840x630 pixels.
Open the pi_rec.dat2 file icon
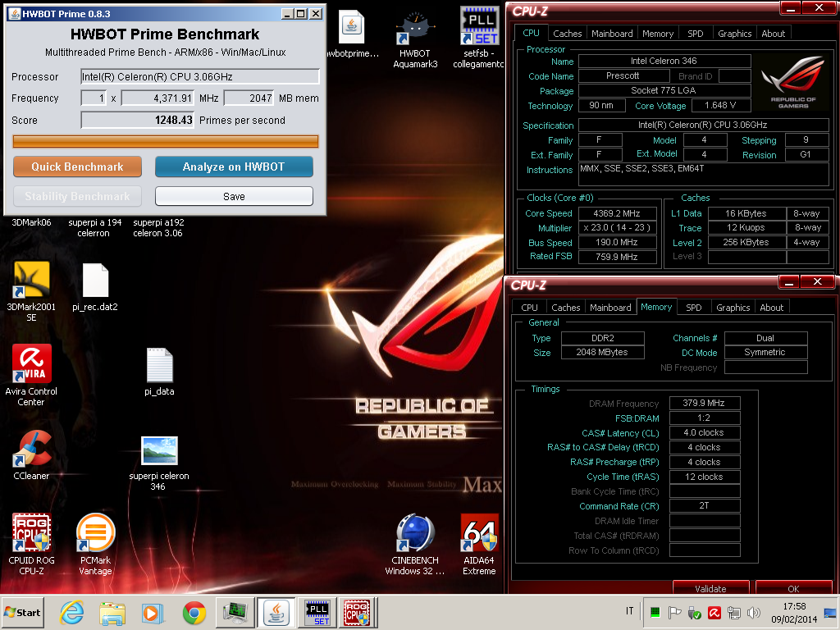(95, 287)
